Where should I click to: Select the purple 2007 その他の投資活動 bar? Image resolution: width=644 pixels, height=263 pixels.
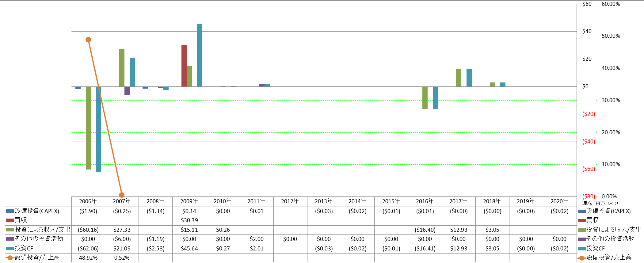(x=127, y=91)
